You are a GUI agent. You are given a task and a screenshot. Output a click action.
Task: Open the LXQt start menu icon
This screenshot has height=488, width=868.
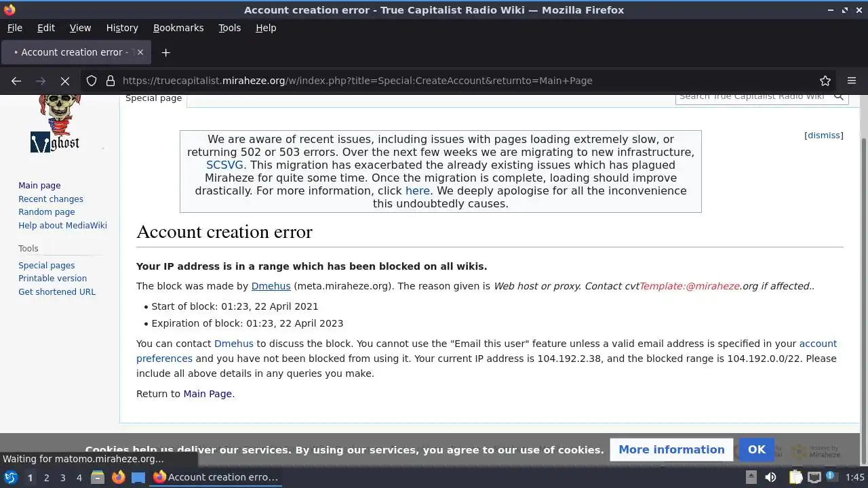point(11,477)
